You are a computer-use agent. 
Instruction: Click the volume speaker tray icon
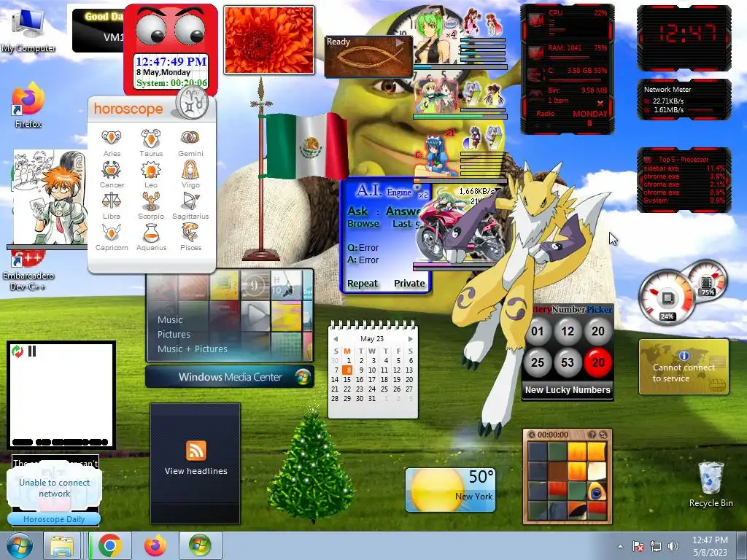coord(673,546)
